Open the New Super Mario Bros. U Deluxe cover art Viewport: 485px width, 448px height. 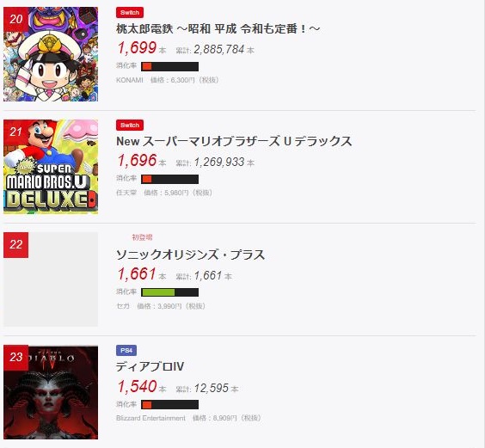[51, 167]
